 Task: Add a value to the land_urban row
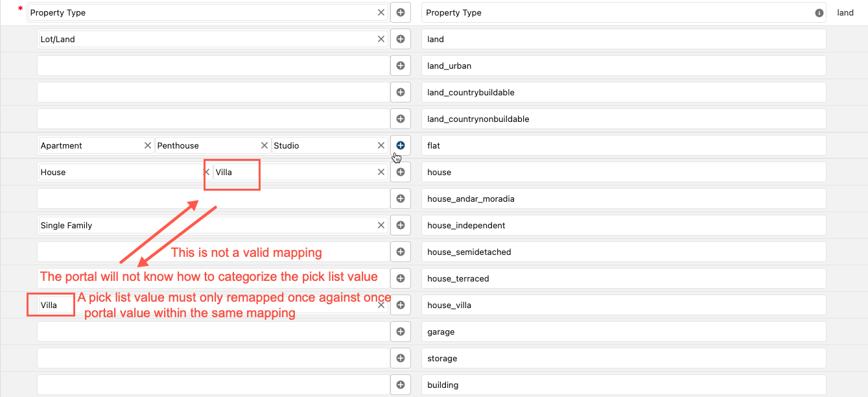(400, 65)
